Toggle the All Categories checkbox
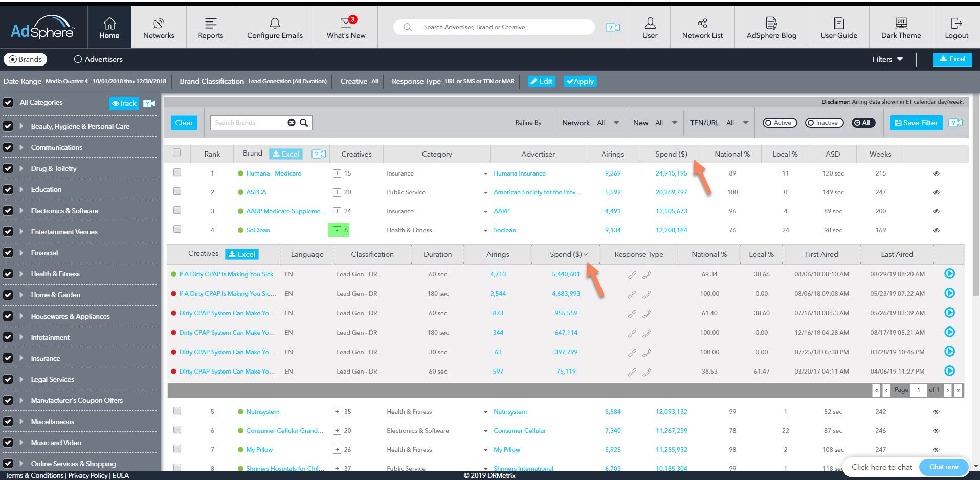980x480 pixels. (8, 103)
